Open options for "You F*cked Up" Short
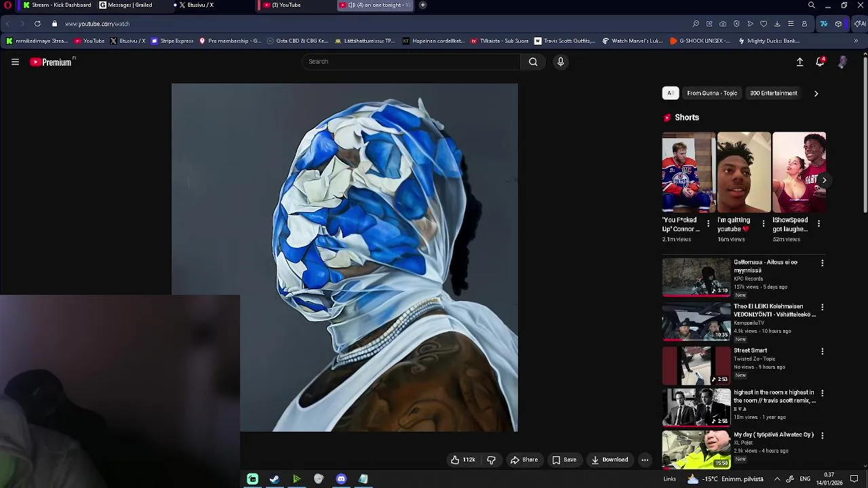Screen dimensions: 868x488 point(708,224)
